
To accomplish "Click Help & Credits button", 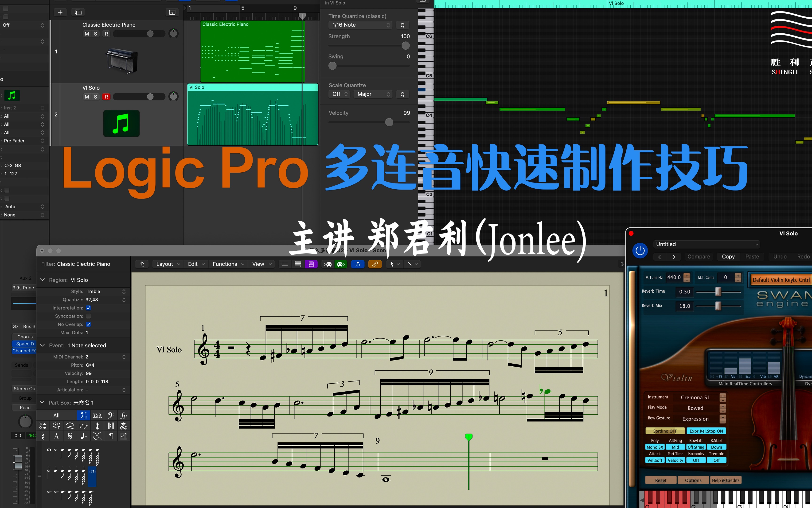I will click(726, 480).
